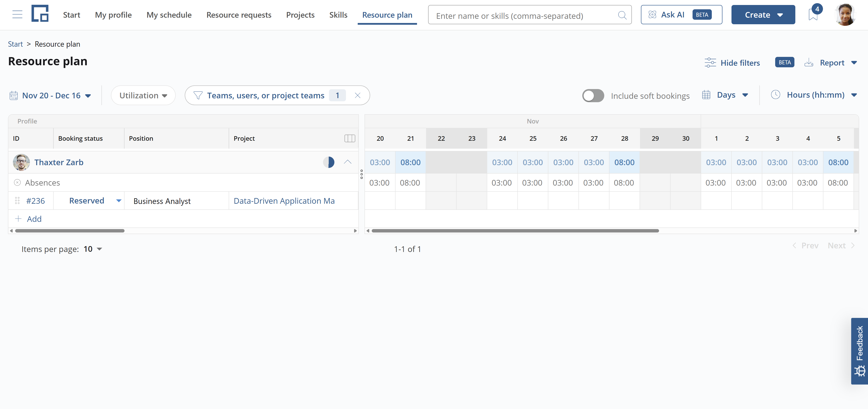Open the bookmarks notification icon

point(813,14)
